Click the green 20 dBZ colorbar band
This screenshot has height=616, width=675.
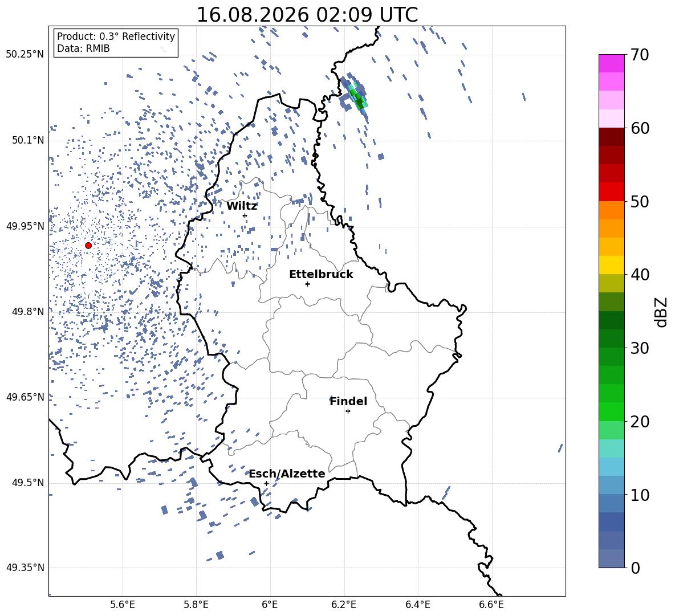pyautogui.click(x=611, y=411)
